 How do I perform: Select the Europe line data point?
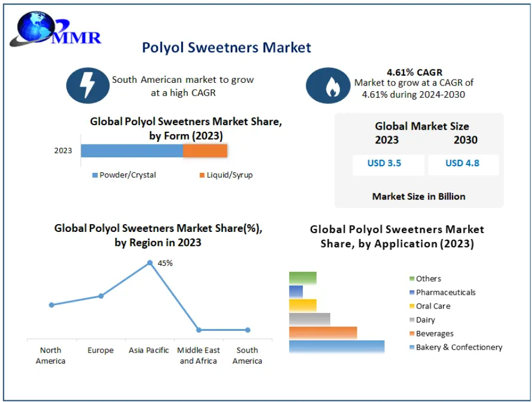101,296
